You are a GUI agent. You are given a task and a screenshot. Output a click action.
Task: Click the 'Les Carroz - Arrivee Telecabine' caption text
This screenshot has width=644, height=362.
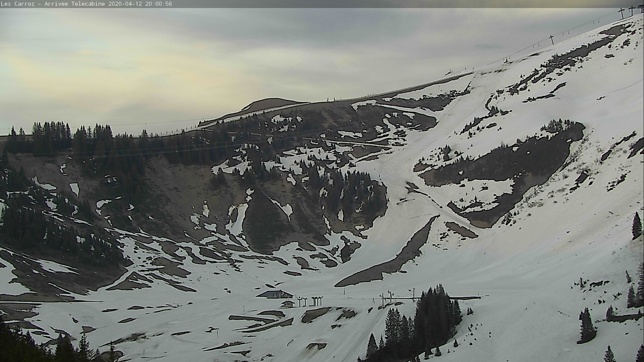(x=53, y=4)
